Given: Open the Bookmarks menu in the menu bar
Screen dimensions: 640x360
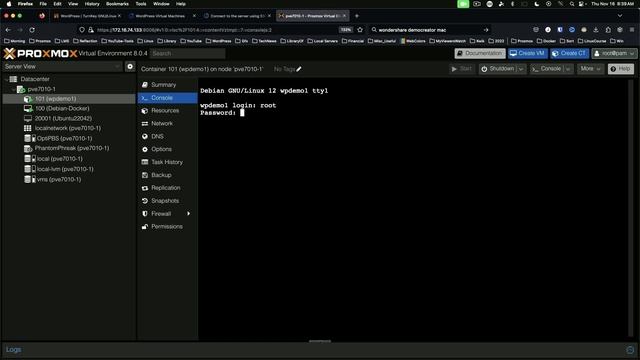Looking at the screenshot, I should click(x=117, y=4).
